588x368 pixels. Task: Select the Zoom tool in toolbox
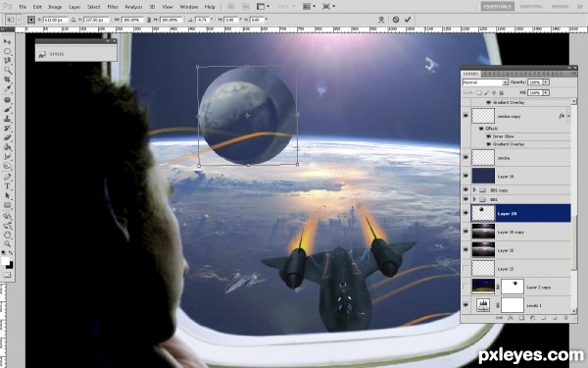pyautogui.click(x=8, y=244)
